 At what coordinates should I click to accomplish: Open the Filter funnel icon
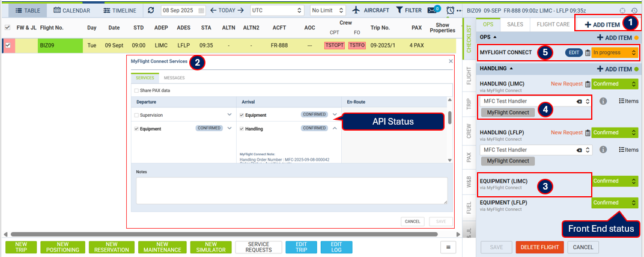coord(409,10)
